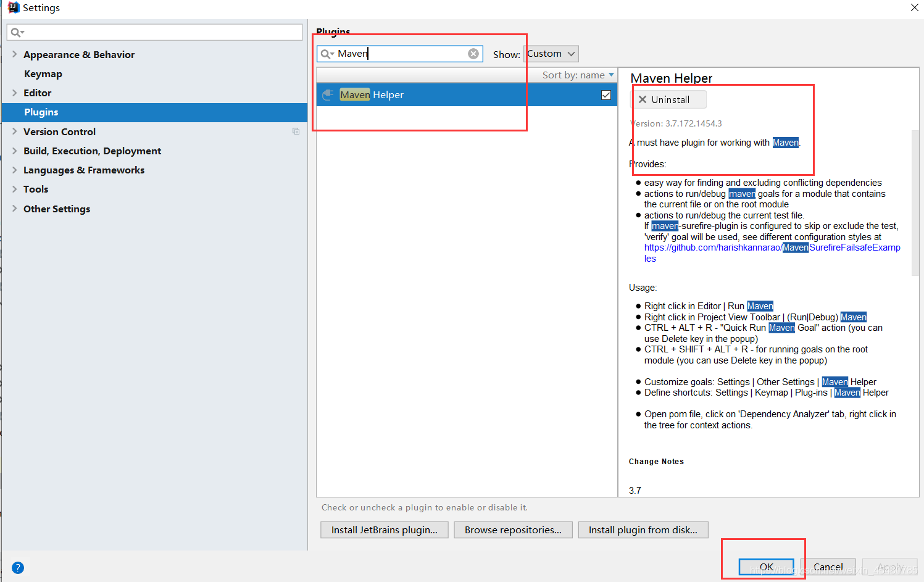The image size is (924, 582).
Task: Open Languages & Frameworks settings
Action: [84, 170]
